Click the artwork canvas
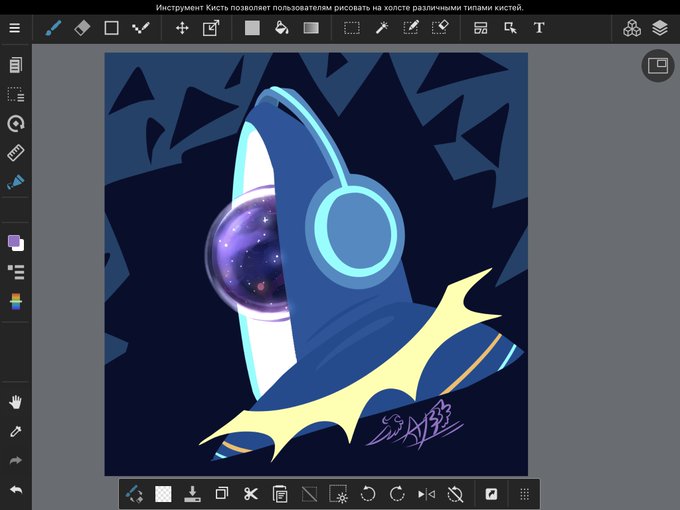Image resolution: width=680 pixels, height=510 pixels. pyautogui.click(x=316, y=264)
